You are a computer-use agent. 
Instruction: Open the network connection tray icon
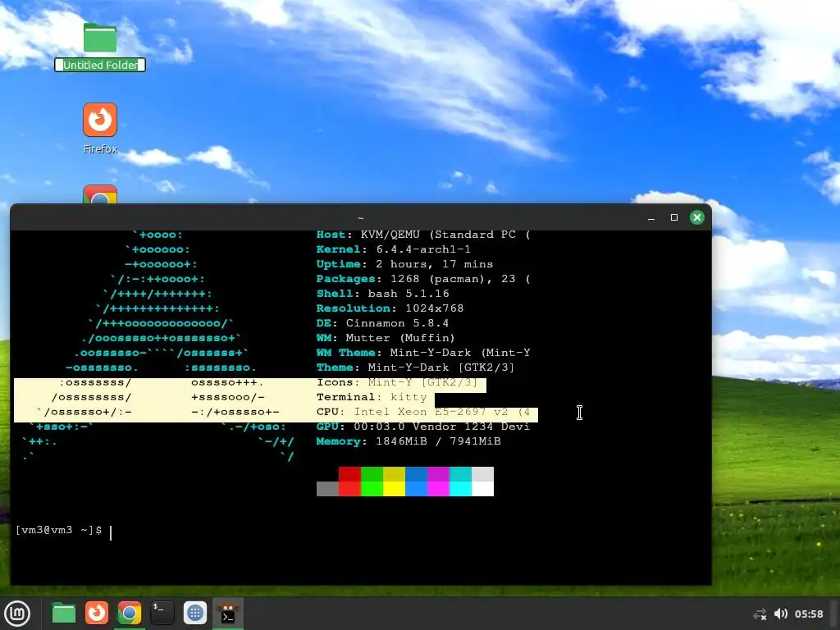click(760, 614)
